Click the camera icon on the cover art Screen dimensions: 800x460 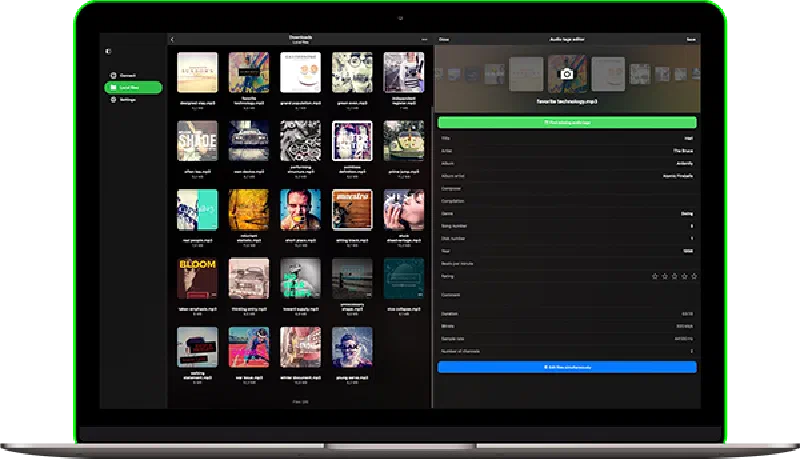[x=566, y=74]
